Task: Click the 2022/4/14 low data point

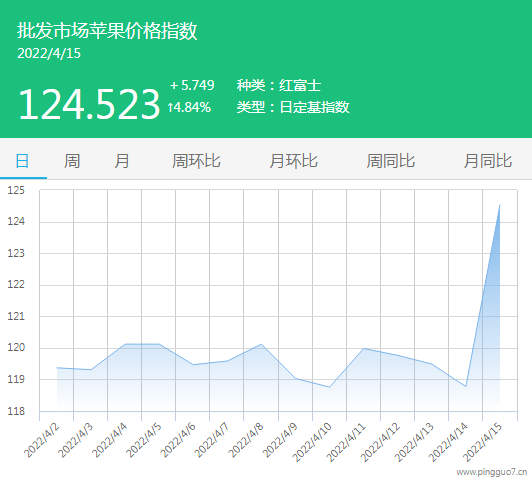Action: click(x=466, y=386)
